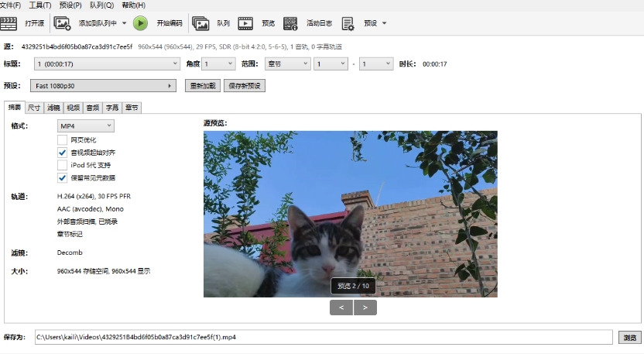644x354 pixels.
Task: Click the 队列 toolbar label
Action: point(224,23)
